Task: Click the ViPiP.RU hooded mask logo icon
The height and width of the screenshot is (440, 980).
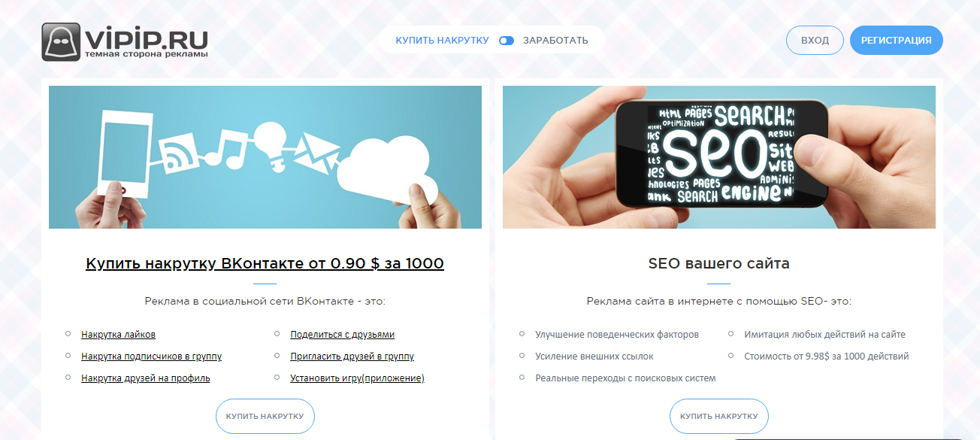Action: tap(62, 41)
